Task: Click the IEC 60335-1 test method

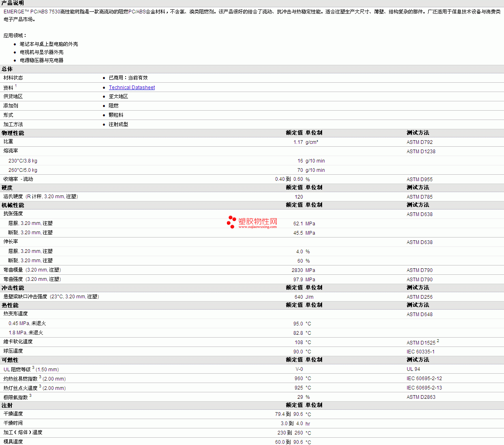Action: click(x=421, y=352)
